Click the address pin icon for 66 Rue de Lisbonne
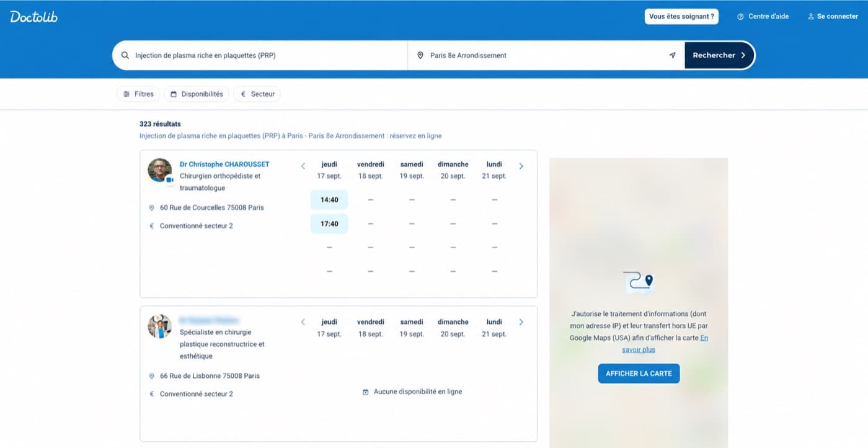Image resolution: width=868 pixels, height=448 pixels. [152, 376]
